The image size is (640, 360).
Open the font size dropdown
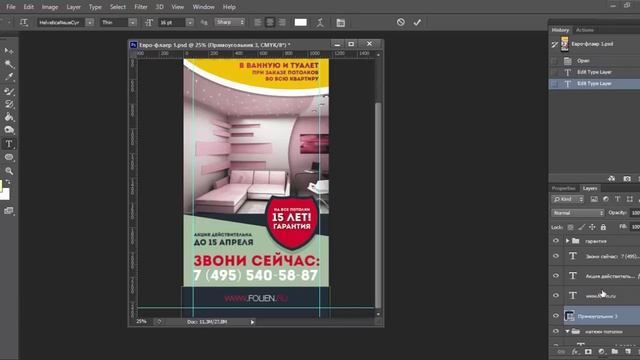[190, 22]
